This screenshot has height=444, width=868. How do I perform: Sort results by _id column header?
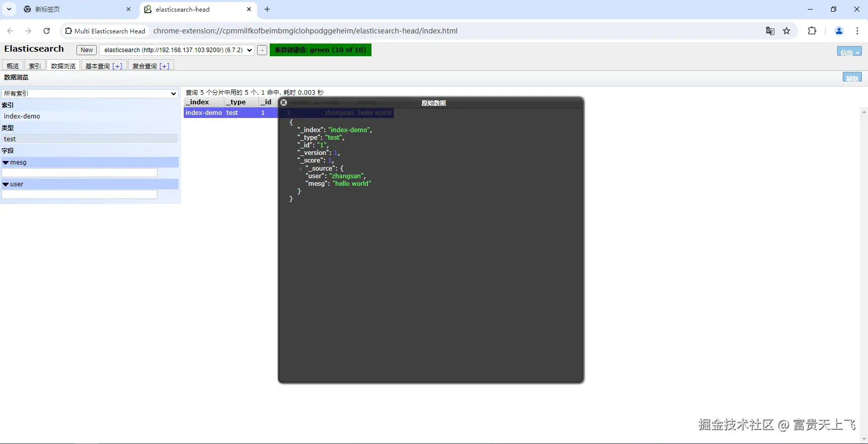click(268, 102)
